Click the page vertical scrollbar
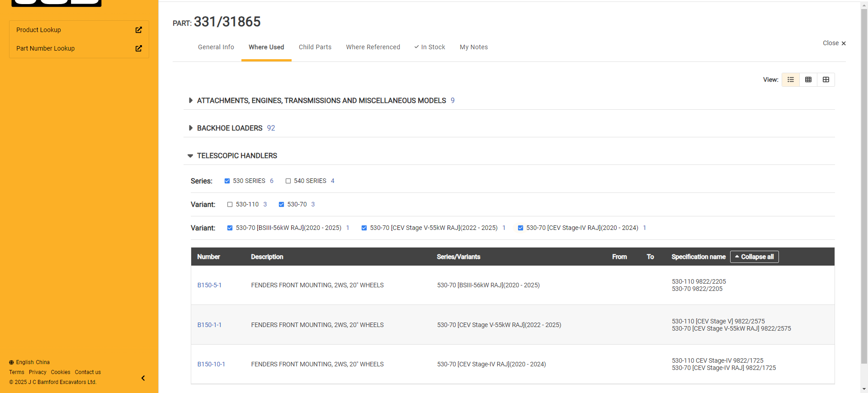 [x=864, y=181]
